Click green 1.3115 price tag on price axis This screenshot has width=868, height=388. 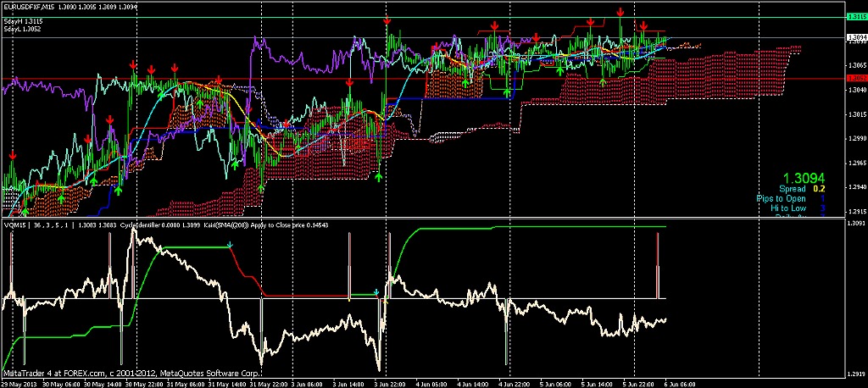pos(856,17)
